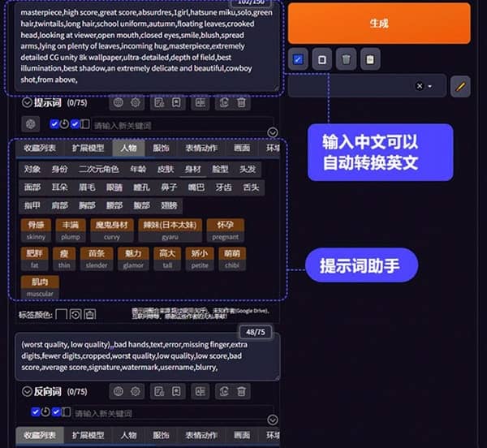Click the orange 生成 generate button
This screenshot has width=487, height=448.
pyautogui.click(x=379, y=24)
